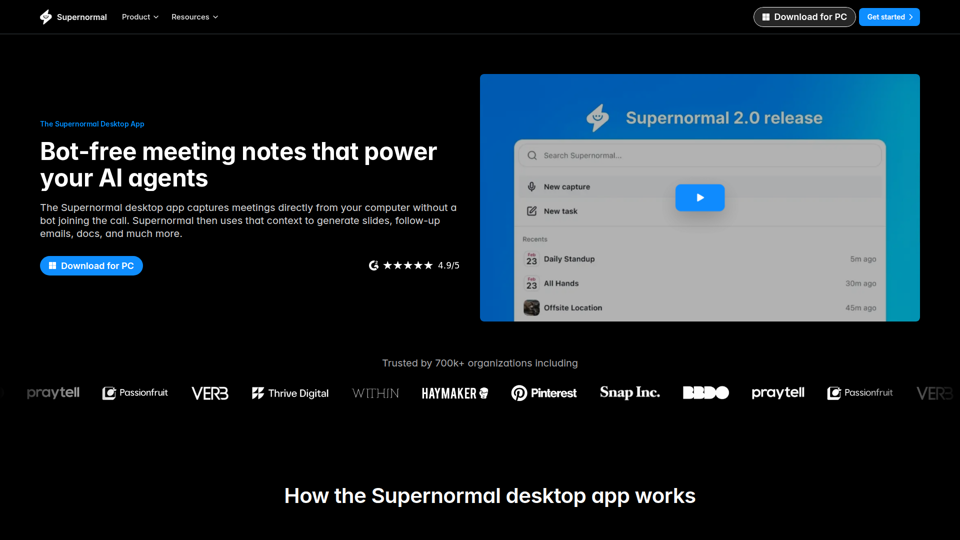This screenshot has width=960, height=540.
Task: Click the blue Download for PC hero button
Action: pyautogui.click(x=91, y=266)
